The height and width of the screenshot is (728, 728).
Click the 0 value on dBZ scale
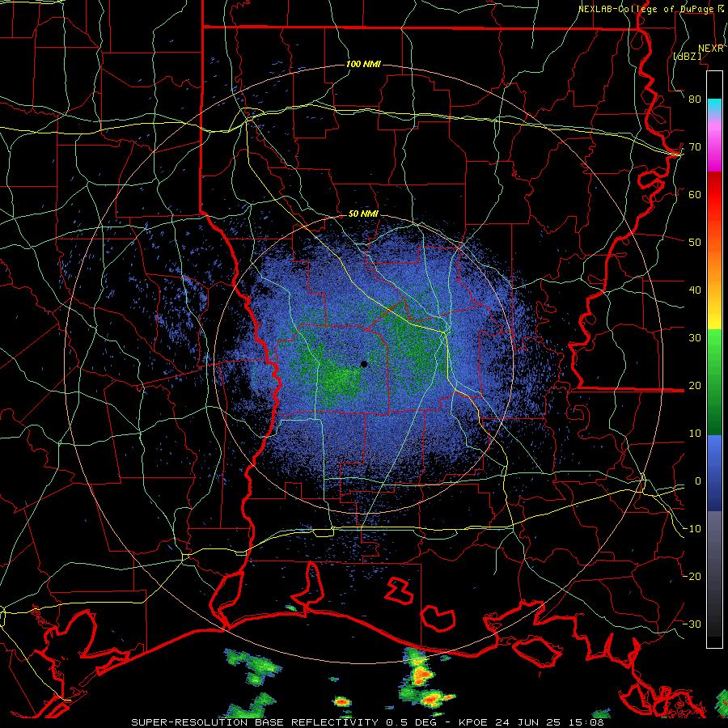tap(697, 481)
